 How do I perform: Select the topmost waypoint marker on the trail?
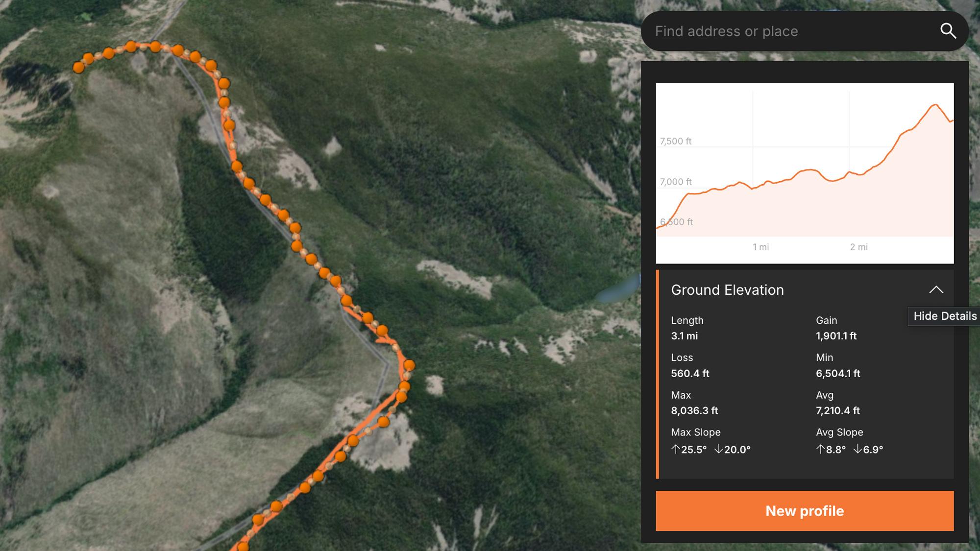tap(130, 47)
